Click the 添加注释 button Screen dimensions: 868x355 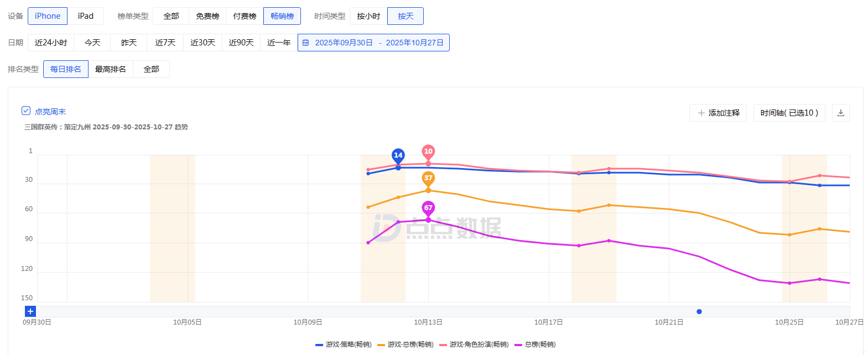(x=718, y=113)
